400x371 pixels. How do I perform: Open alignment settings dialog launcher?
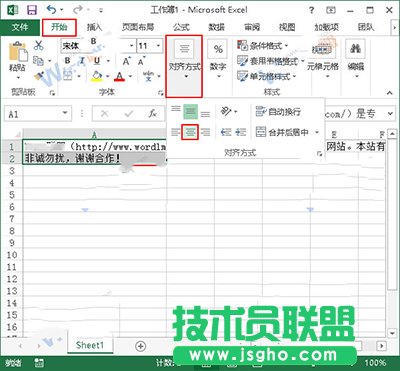[320, 153]
